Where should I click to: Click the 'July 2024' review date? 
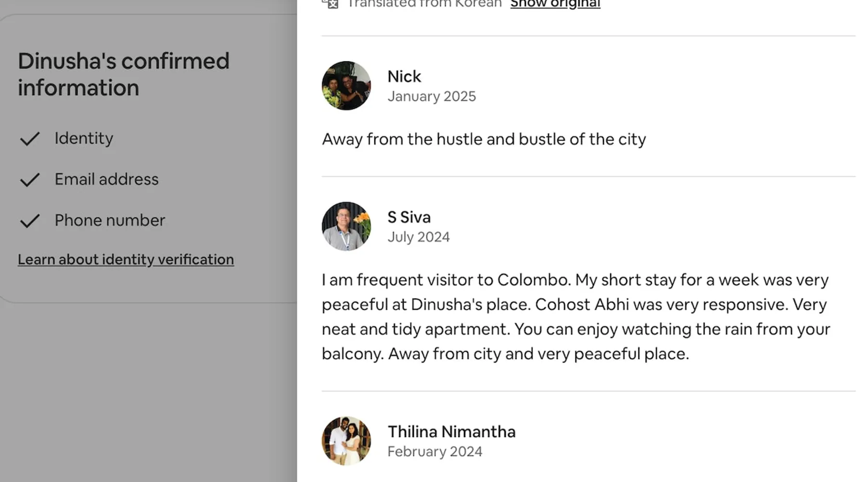pos(419,237)
